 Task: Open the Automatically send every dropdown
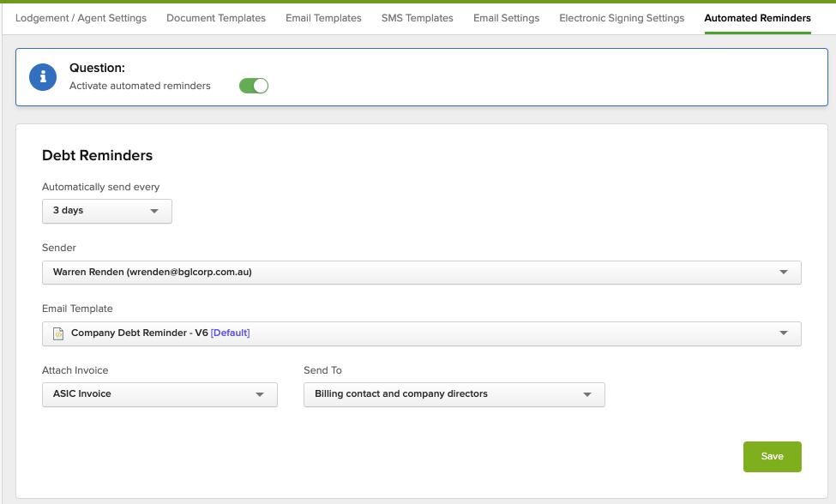(106, 211)
